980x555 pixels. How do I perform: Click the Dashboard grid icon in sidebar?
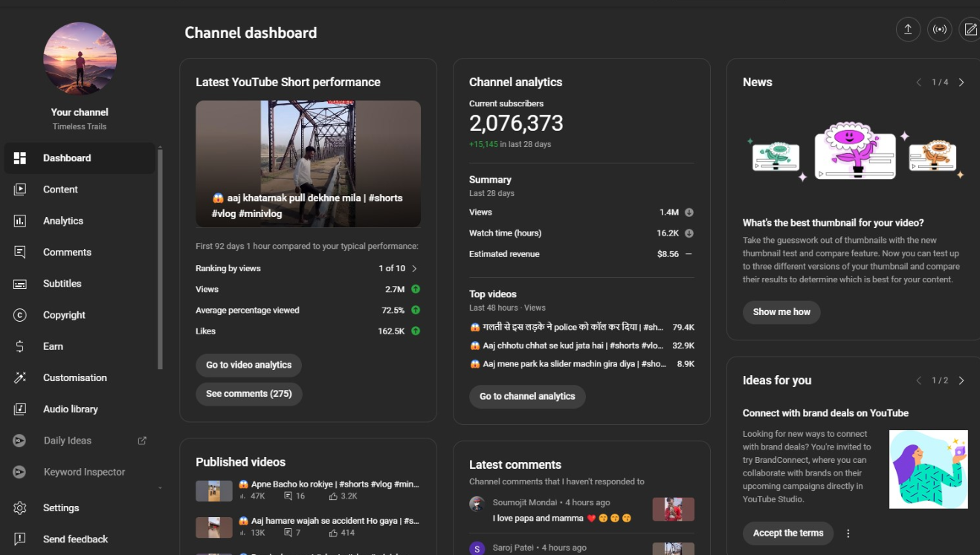click(20, 158)
